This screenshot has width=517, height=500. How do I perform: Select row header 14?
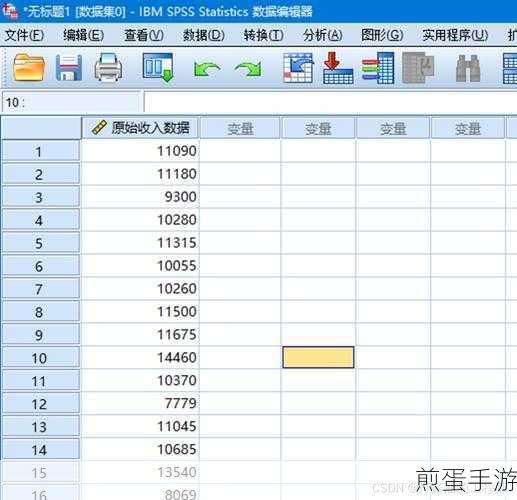[41, 450]
